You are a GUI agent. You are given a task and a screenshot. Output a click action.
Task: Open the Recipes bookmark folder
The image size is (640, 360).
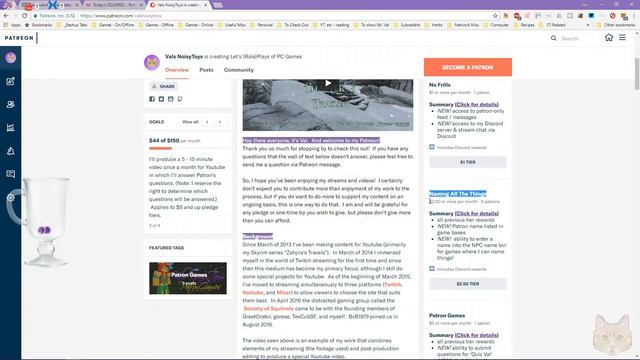coord(524,25)
